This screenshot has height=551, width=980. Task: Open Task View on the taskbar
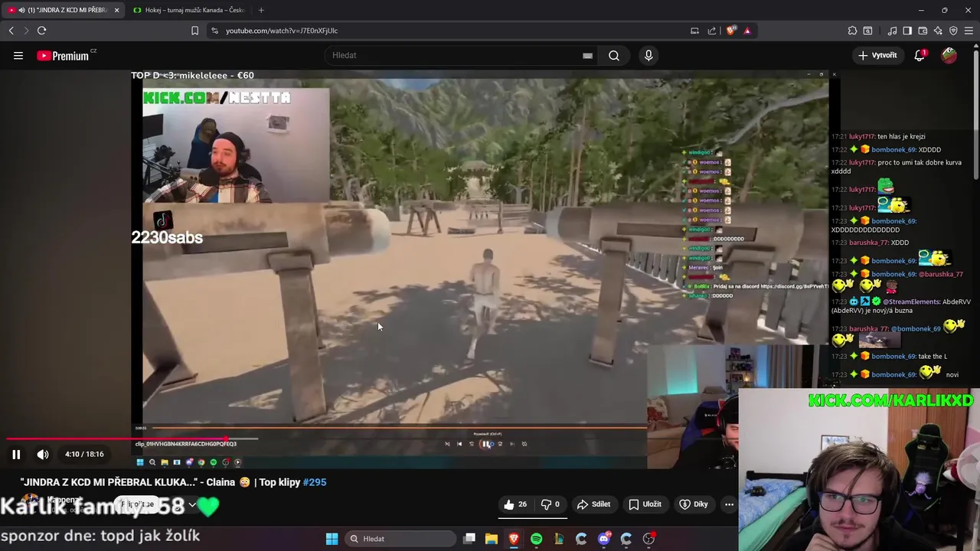pyautogui.click(x=469, y=539)
